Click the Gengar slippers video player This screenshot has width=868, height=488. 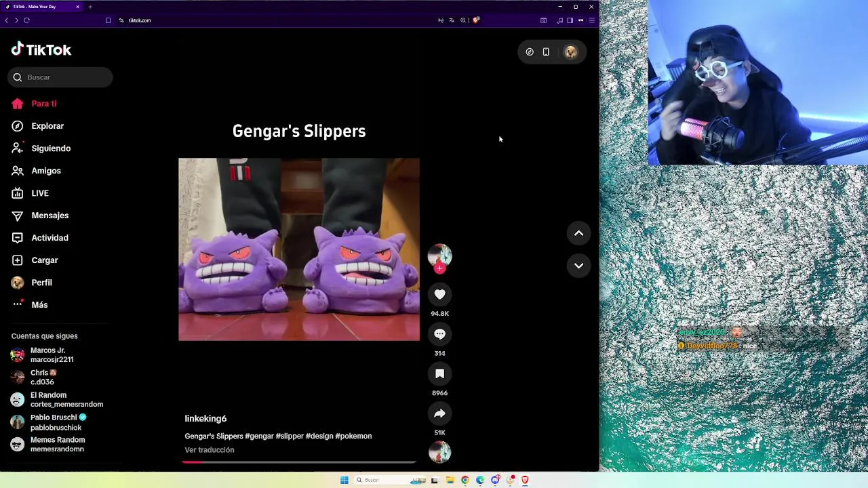(299, 249)
